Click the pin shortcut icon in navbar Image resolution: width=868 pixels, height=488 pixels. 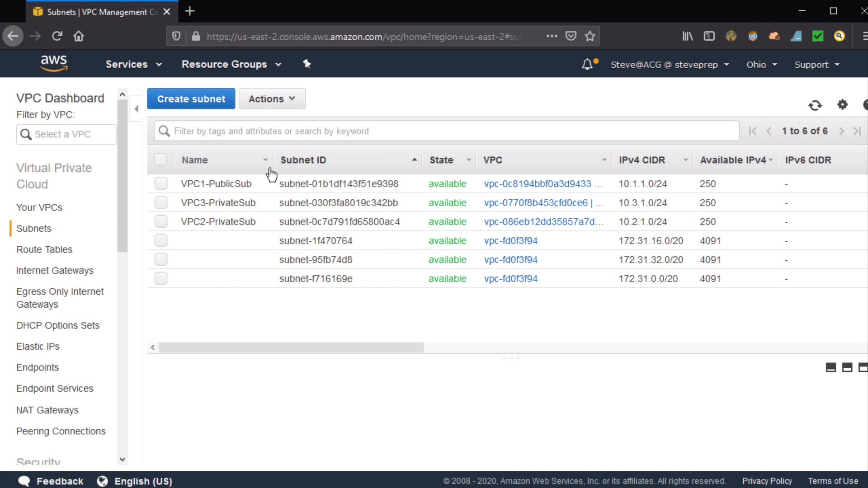307,64
